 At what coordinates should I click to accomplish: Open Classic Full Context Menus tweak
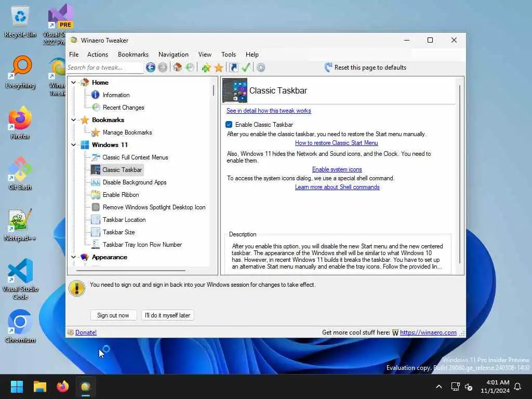coord(135,157)
